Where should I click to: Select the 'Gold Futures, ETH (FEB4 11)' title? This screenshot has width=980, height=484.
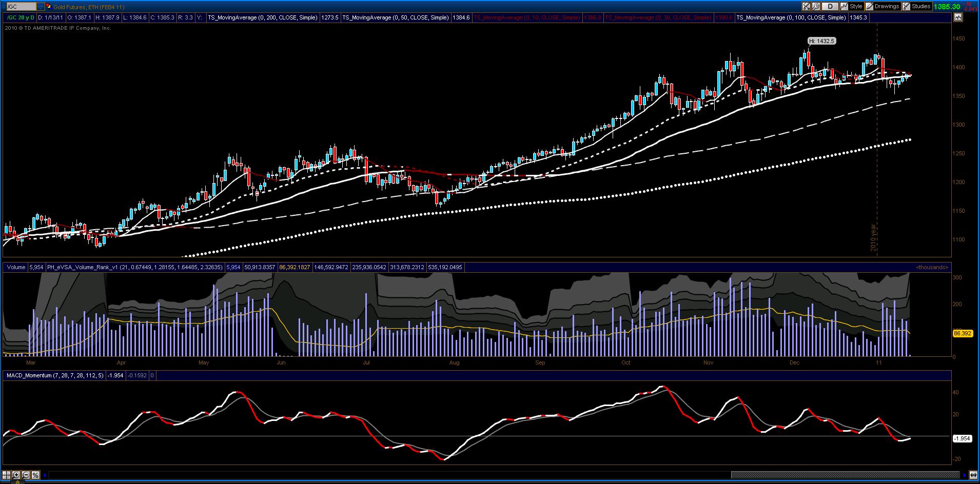89,7
